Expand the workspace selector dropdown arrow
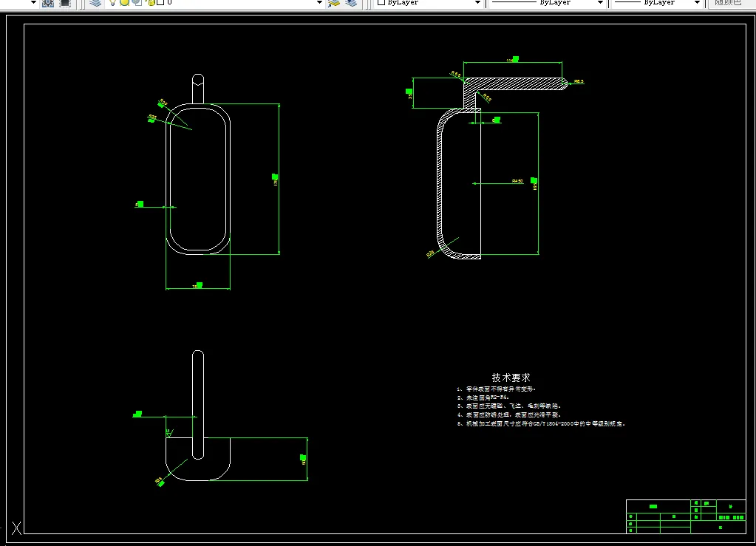This screenshot has height=546, width=756. point(33,2)
